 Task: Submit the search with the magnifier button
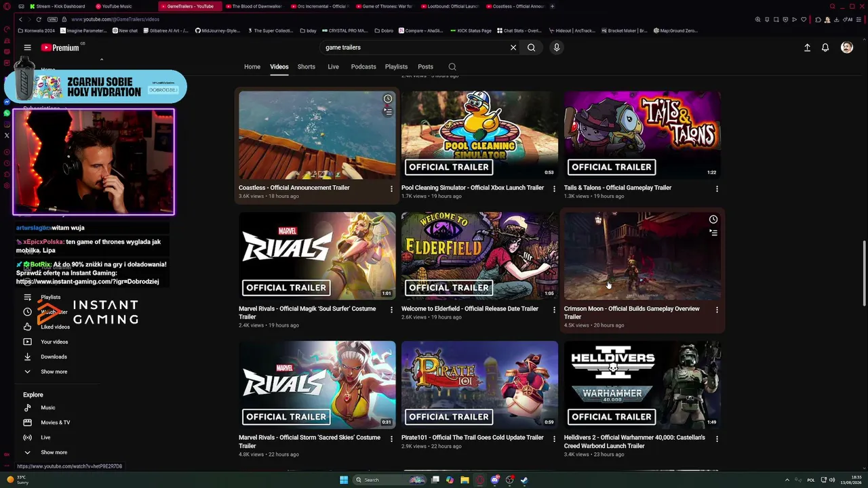click(532, 47)
